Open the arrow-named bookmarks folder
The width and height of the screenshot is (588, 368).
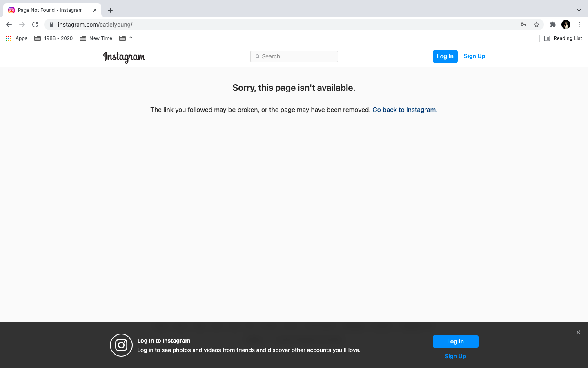tap(126, 38)
